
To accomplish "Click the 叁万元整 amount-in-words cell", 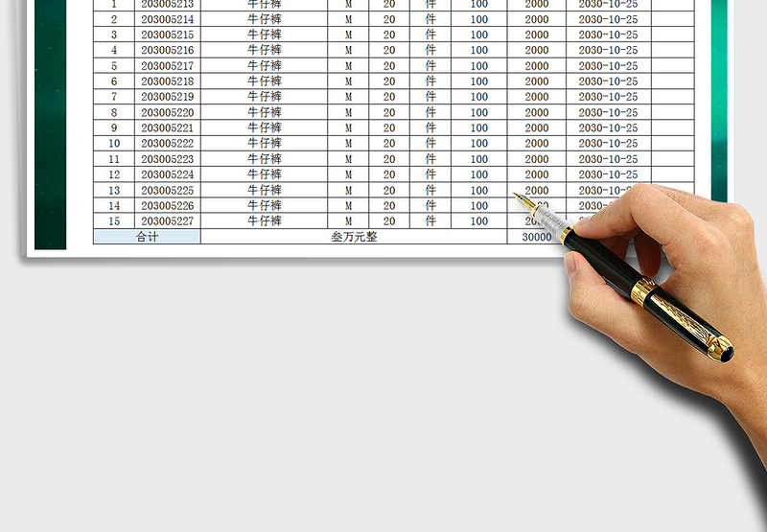I will (354, 237).
